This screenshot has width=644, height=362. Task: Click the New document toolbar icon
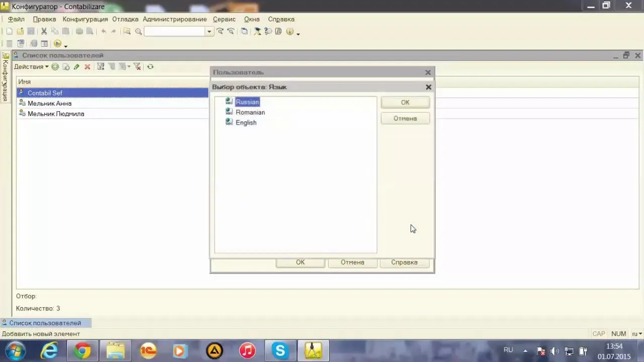click(10, 31)
